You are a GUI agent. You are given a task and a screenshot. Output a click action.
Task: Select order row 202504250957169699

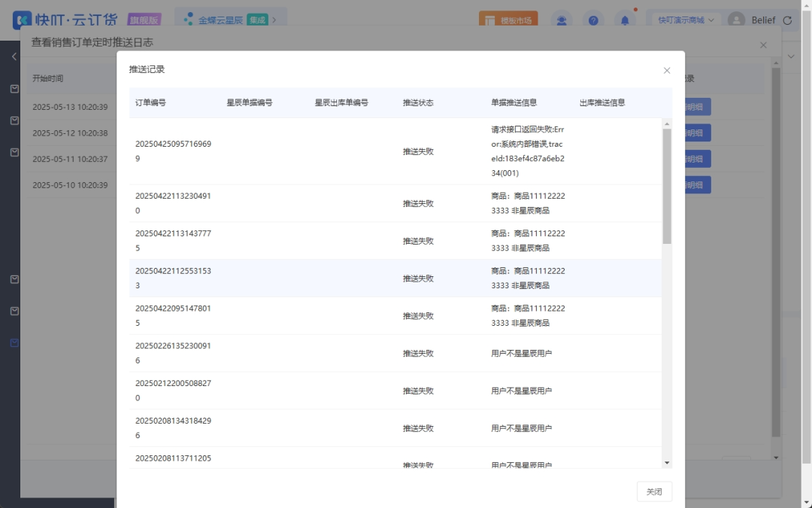[x=173, y=151]
